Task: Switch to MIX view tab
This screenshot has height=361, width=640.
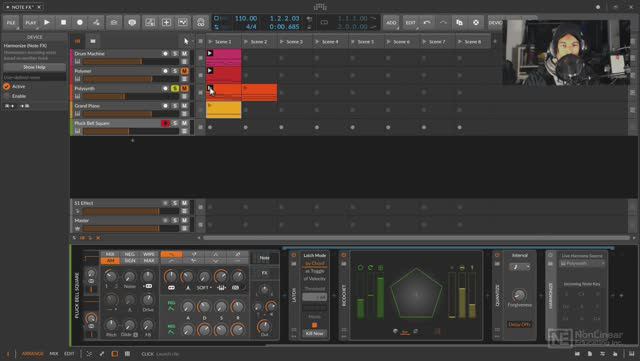Action: pyautogui.click(x=53, y=354)
